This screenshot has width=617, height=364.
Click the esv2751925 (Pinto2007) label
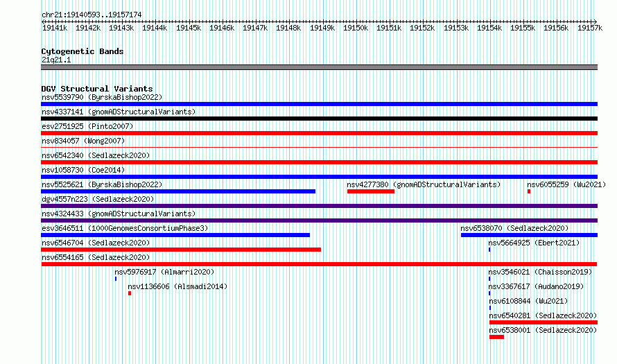87,126
